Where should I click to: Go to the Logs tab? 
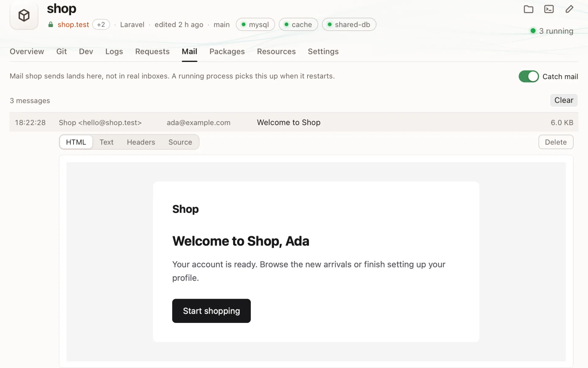(x=114, y=52)
